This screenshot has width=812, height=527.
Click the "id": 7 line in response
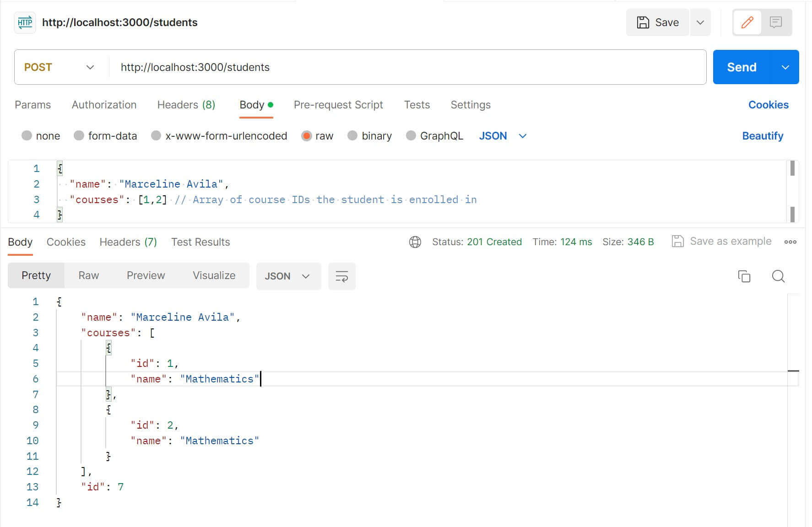pos(102,487)
